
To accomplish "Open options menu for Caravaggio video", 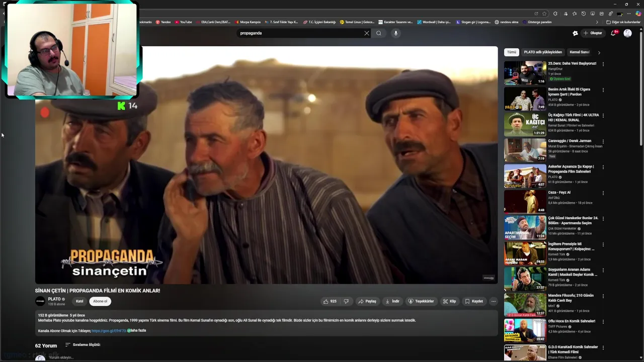I will tap(603, 141).
